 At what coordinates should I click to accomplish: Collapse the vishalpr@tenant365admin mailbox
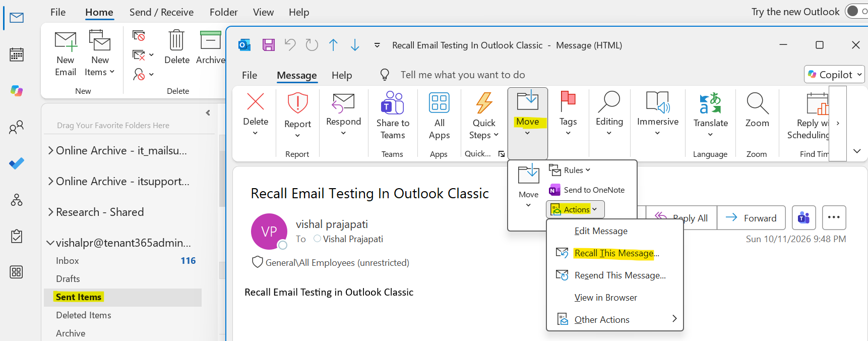click(x=50, y=243)
